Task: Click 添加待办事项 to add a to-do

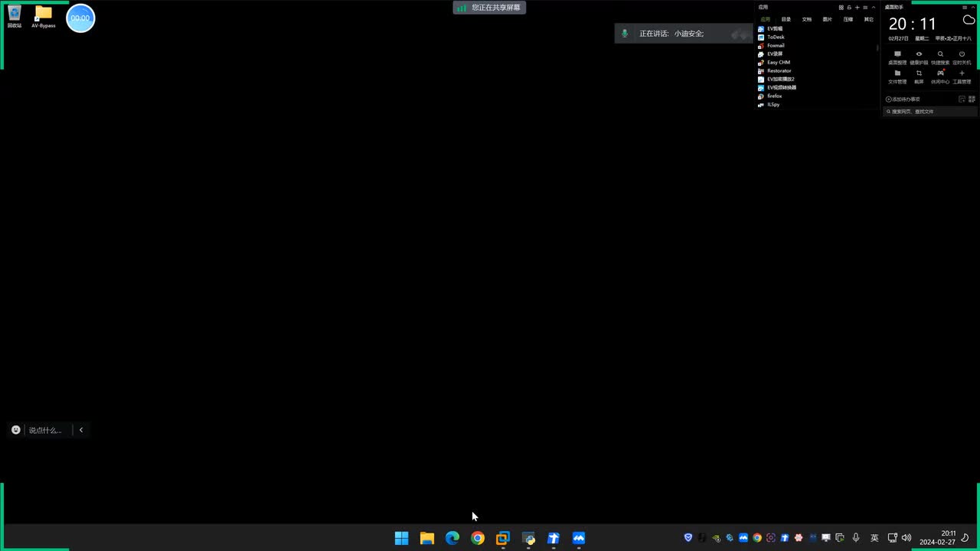Action: (903, 99)
